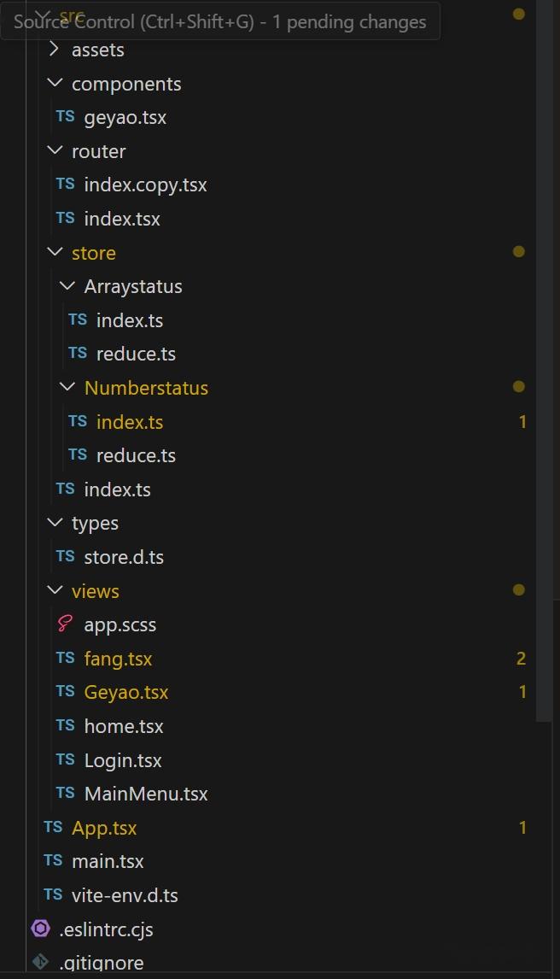The width and height of the screenshot is (560, 979).
Task: Expand the assets folder
Action: (55, 50)
